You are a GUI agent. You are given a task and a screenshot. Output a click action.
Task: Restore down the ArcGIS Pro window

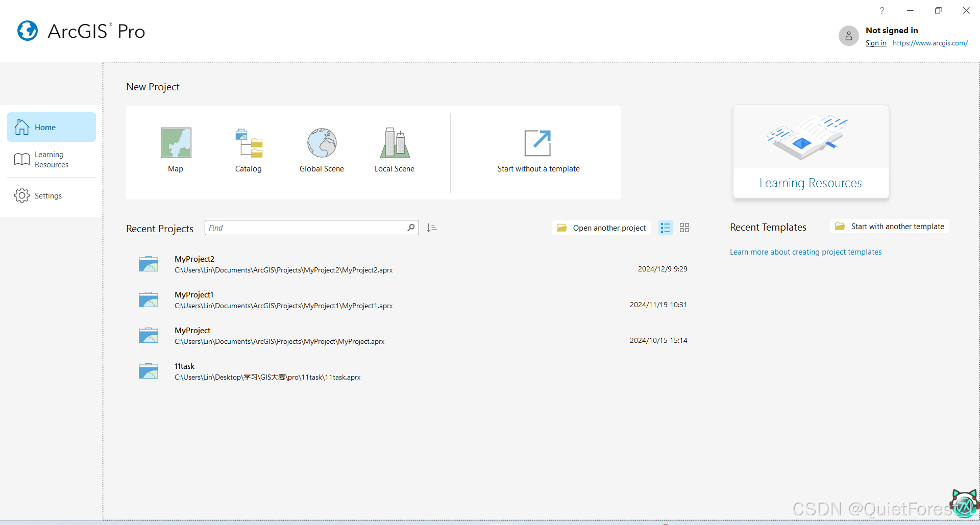point(938,11)
